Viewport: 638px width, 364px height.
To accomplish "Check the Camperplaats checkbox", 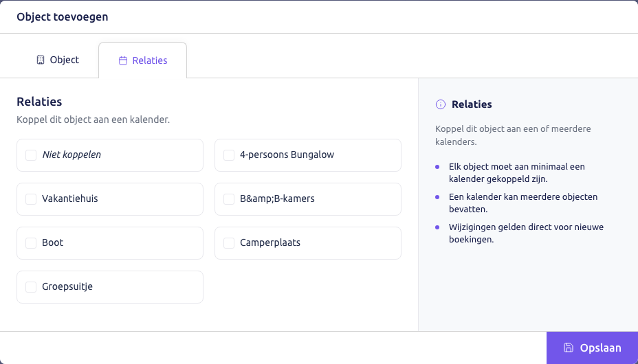I will [229, 243].
